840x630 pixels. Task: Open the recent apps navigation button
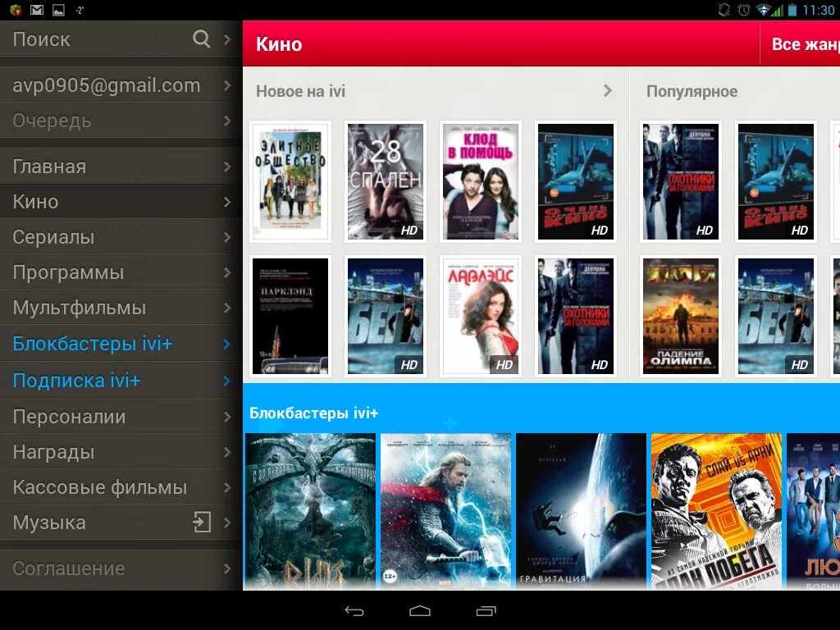point(486,610)
